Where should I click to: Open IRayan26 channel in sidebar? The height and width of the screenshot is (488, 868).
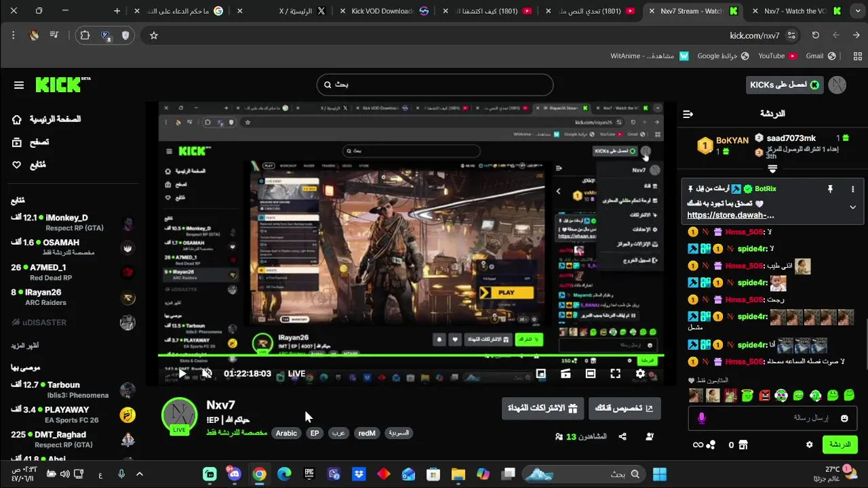73,297
